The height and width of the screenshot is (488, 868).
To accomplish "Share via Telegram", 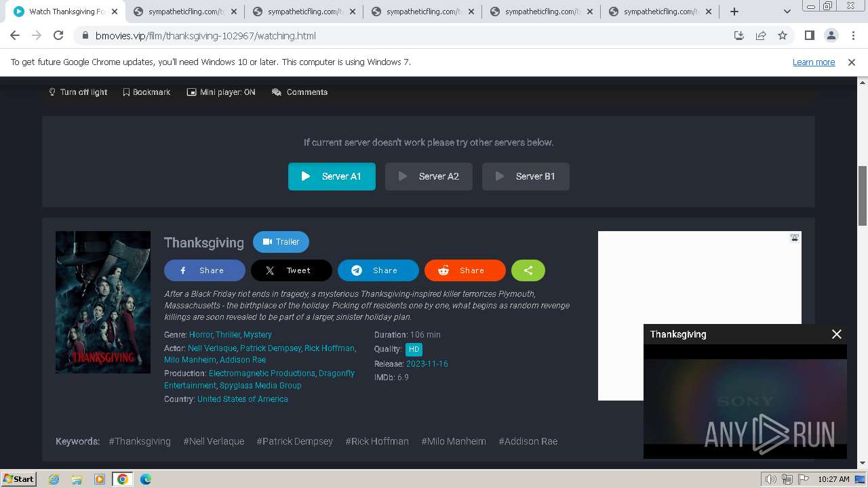I will click(378, 270).
